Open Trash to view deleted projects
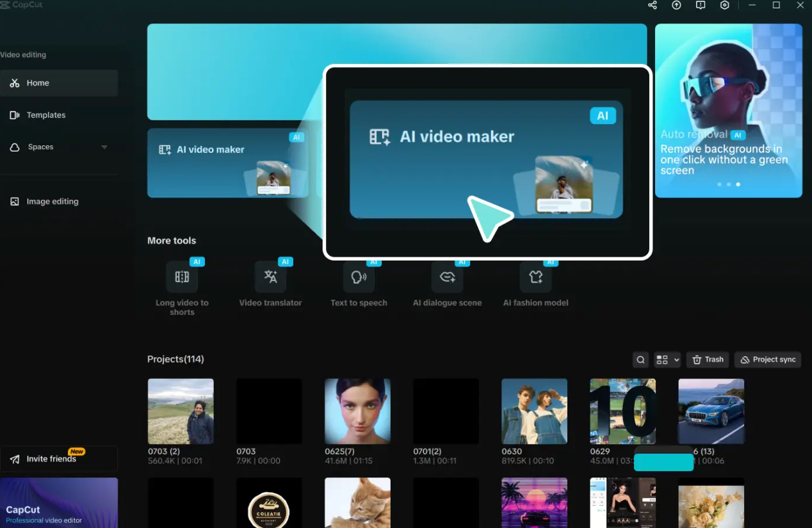This screenshot has width=812, height=528. click(x=707, y=359)
